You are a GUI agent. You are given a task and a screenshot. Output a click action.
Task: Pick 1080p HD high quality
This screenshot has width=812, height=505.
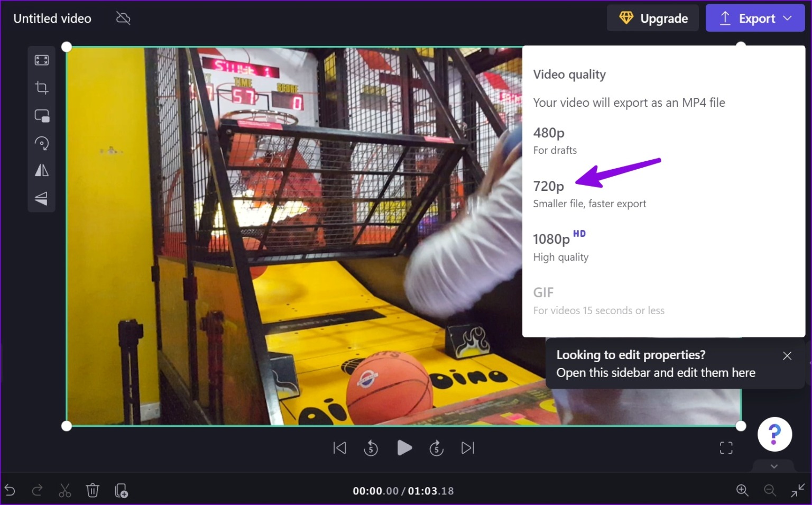[x=552, y=239]
